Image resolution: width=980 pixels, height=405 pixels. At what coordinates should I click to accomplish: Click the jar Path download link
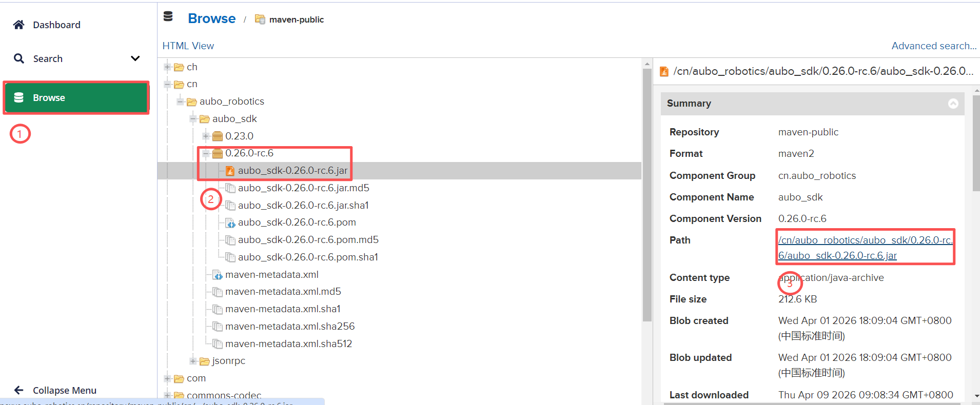click(x=865, y=248)
